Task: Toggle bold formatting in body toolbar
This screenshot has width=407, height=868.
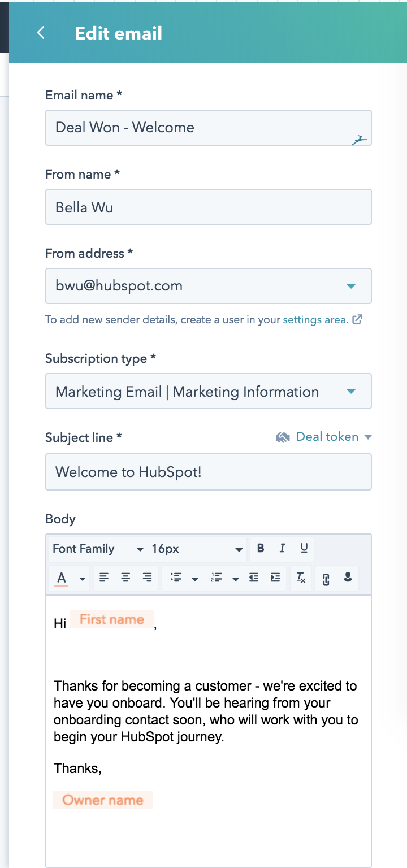Action: [x=261, y=548]
